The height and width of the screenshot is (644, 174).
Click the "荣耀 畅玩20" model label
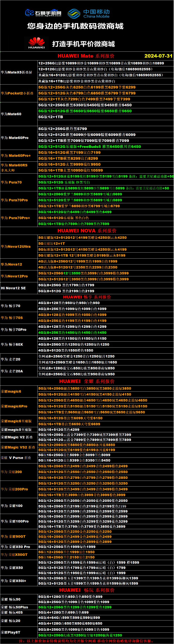point(10,621)
